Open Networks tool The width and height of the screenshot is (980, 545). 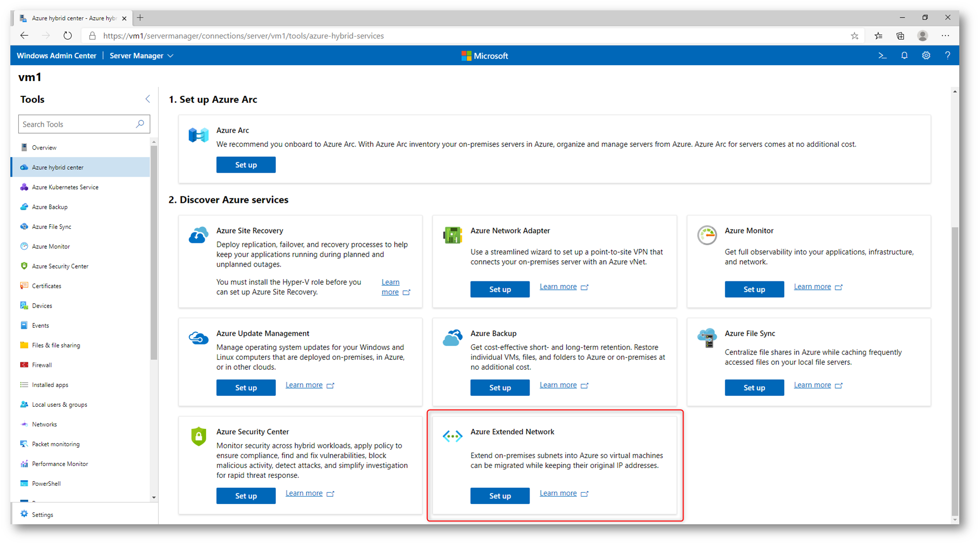[x=81, y=424]
